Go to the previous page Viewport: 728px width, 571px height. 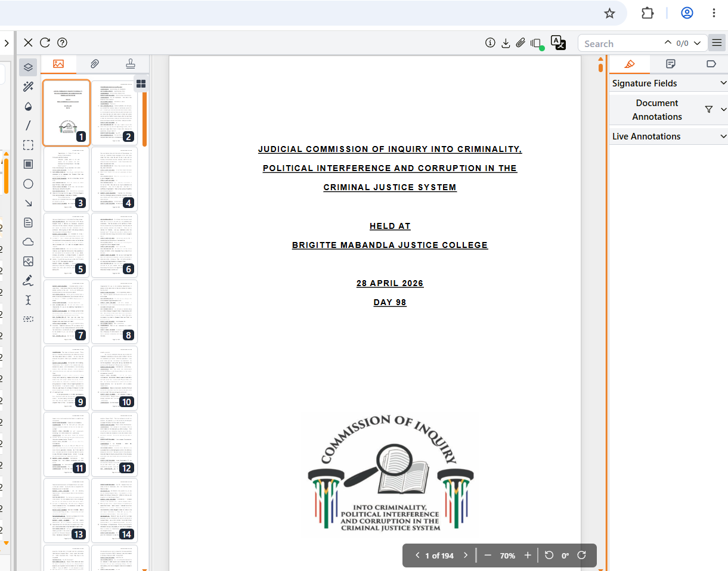(x=417, y=556)
